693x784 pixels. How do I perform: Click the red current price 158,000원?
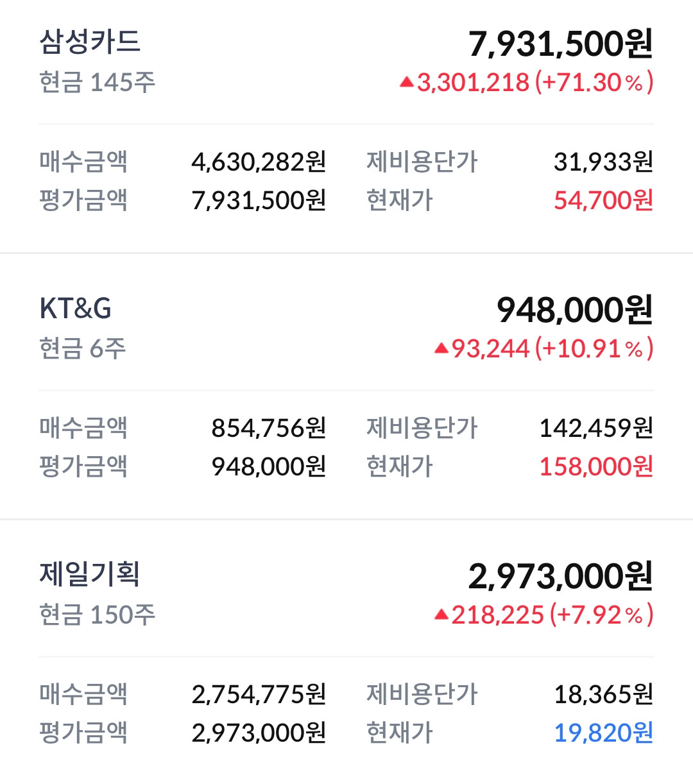(x=596, y=467)
